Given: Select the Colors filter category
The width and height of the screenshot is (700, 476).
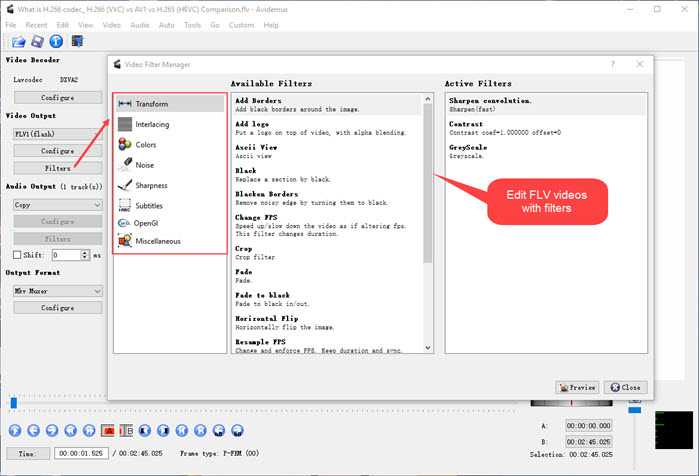Looking at the screenshot, I should pyautogui.click(x=145, y=144).
